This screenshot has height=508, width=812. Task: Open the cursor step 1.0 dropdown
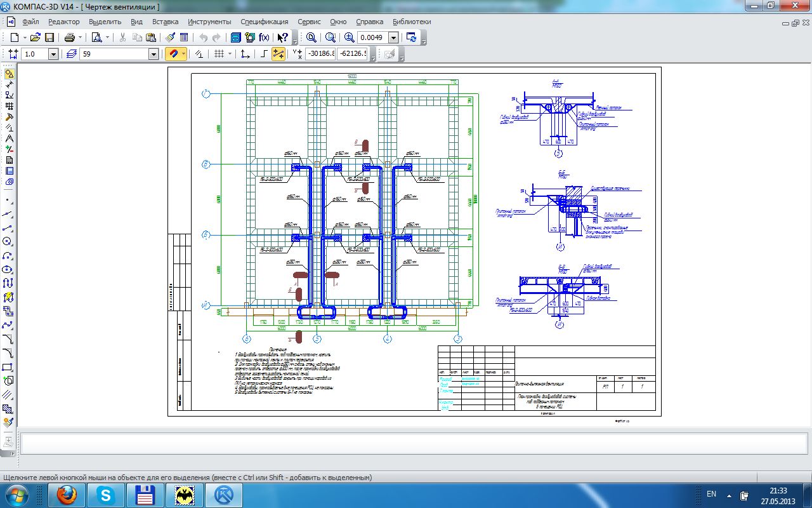tap(53, 54)
